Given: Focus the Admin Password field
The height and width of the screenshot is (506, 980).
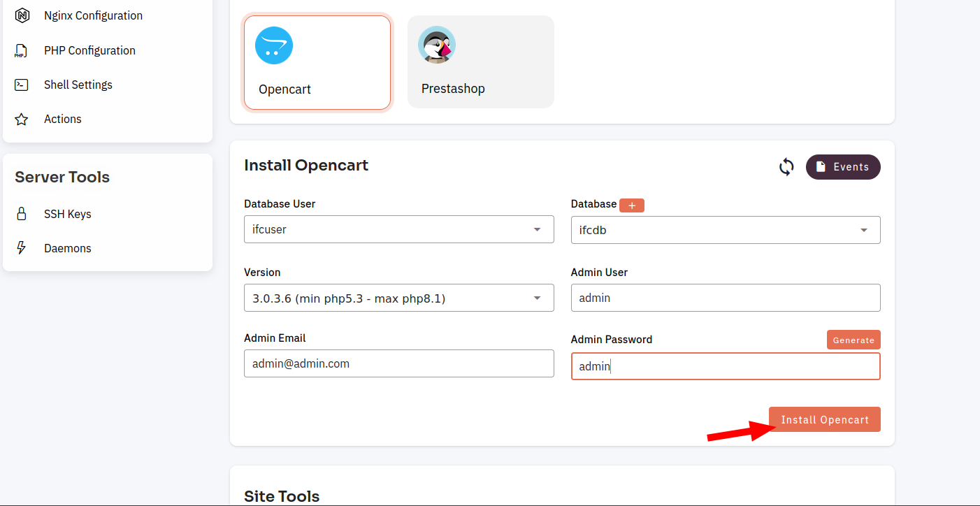Looking at the screenshot, I should 726,366.
